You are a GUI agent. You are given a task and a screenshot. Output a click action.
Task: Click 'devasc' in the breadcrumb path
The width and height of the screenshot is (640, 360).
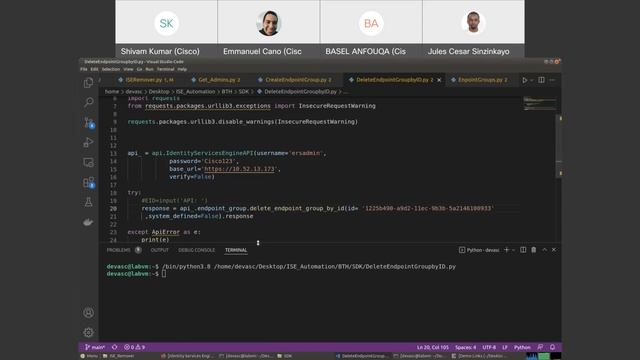[x=134, y=92]
